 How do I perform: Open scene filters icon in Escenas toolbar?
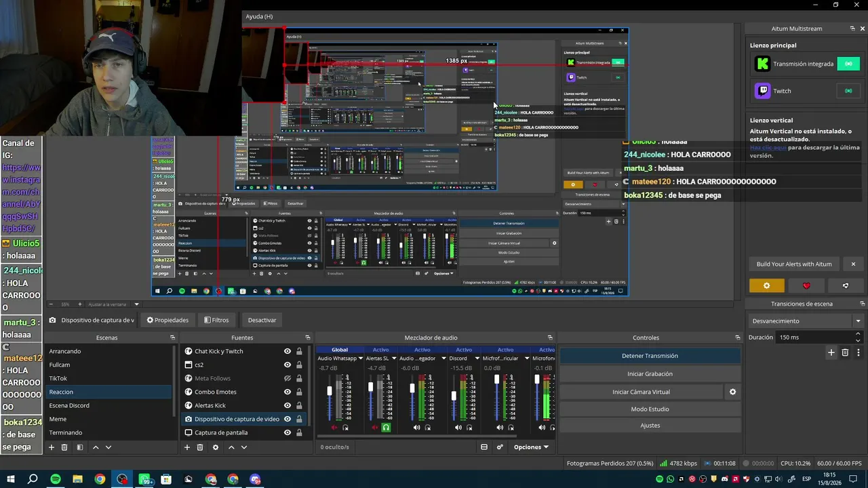79,447
